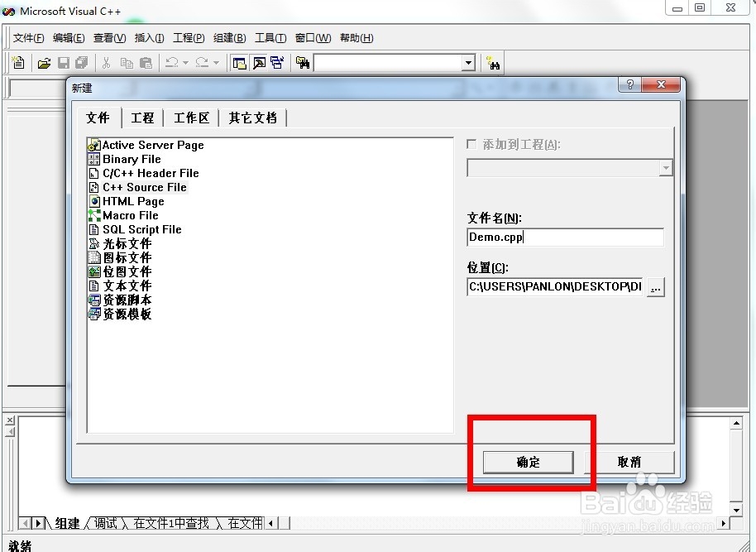Open the Undo history dropdown arrow
756x552 pixels.
[x=185, y=63]
